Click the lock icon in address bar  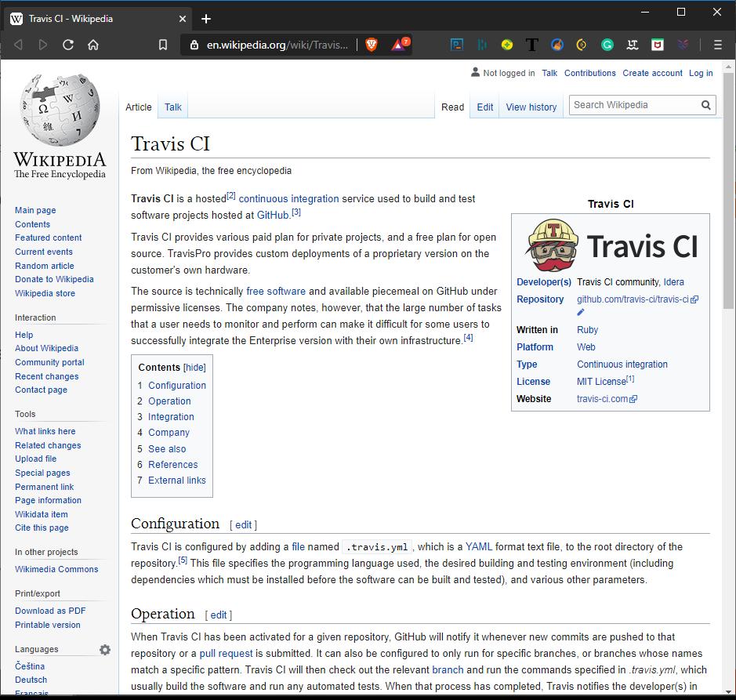point(194,45)
